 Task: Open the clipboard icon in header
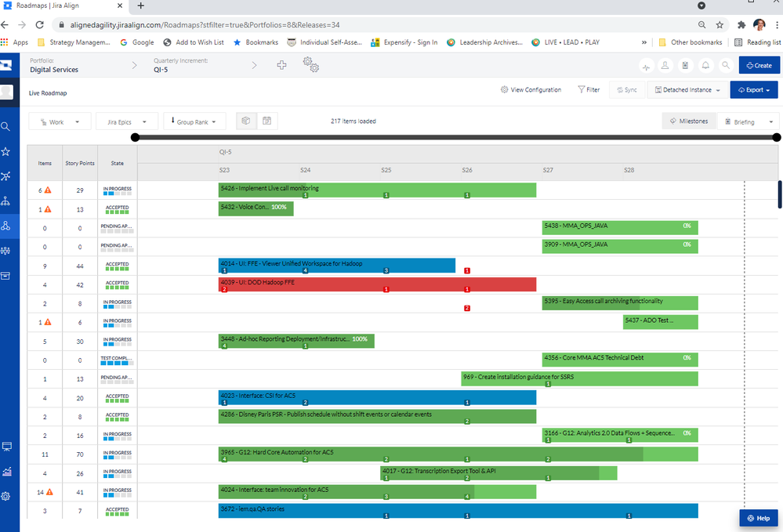[x=685, y=65]
